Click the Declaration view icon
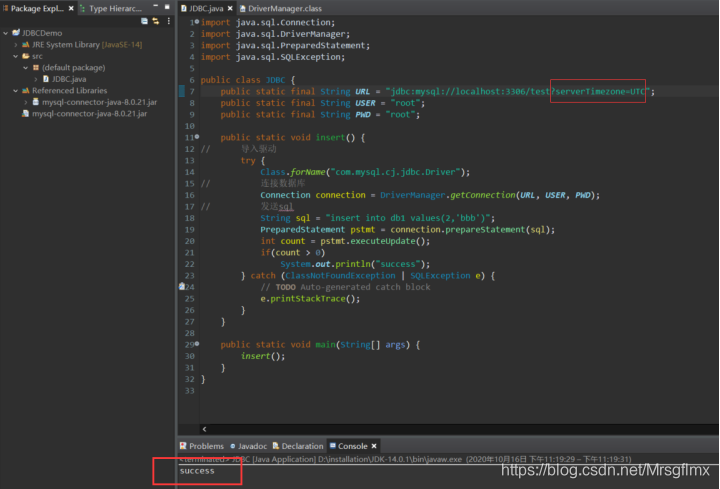The image size is (720, 489). (x=276, y=446)
